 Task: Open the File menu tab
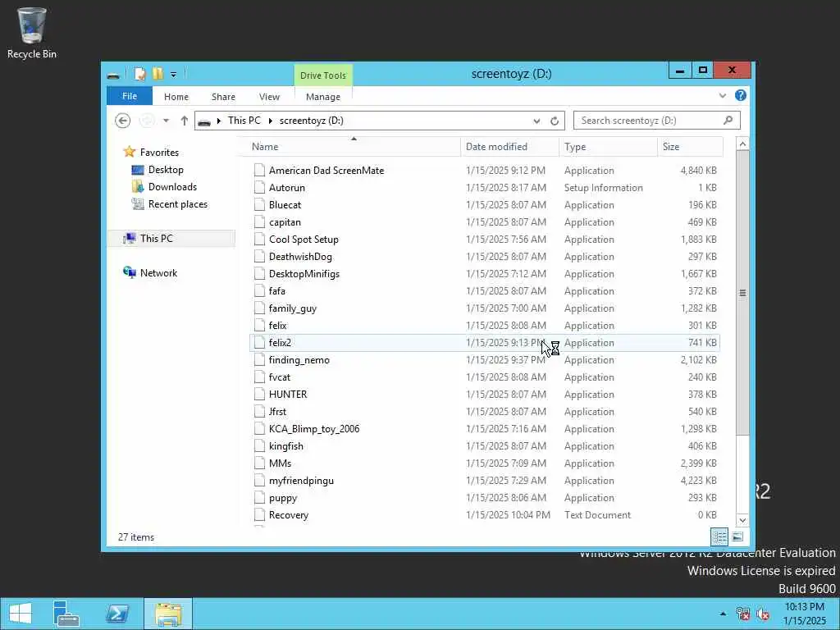point(130,97)
